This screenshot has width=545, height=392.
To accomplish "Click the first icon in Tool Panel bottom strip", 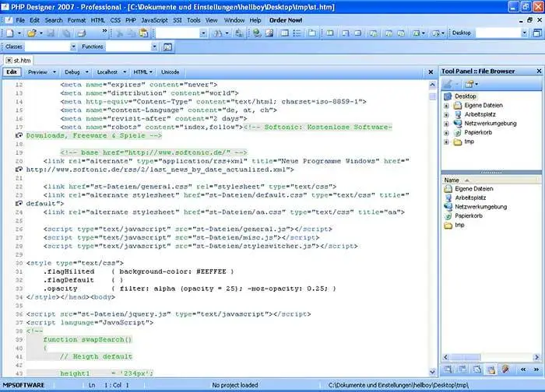I will click(448, 369).
